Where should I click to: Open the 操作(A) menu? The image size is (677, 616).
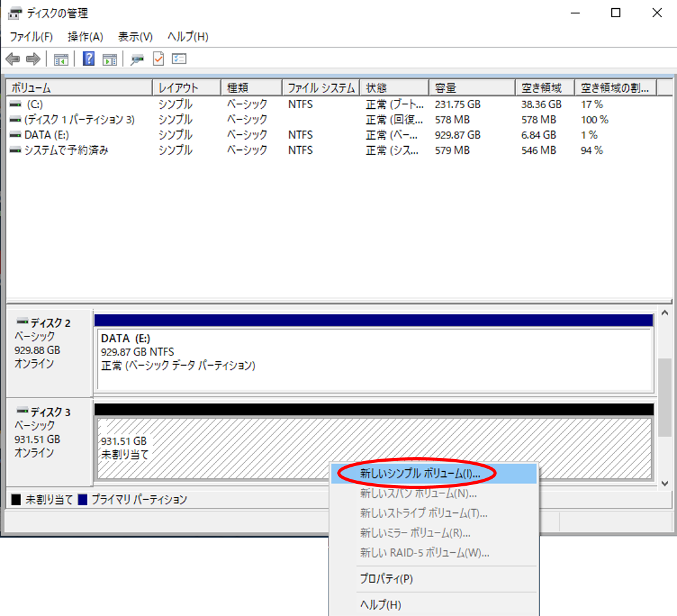(x=85, y=37)
